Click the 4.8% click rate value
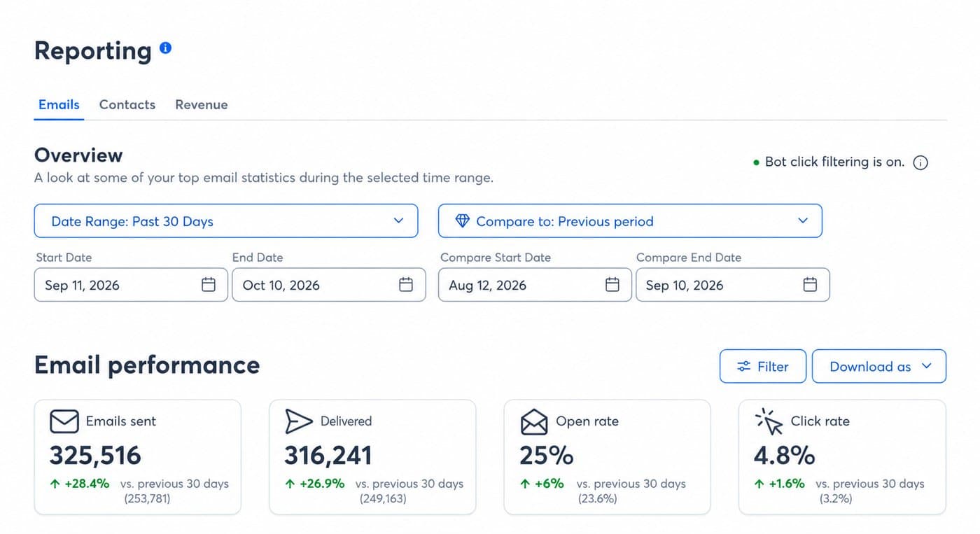The width and height of the screenshot is (980, 534). click(785, 456)
